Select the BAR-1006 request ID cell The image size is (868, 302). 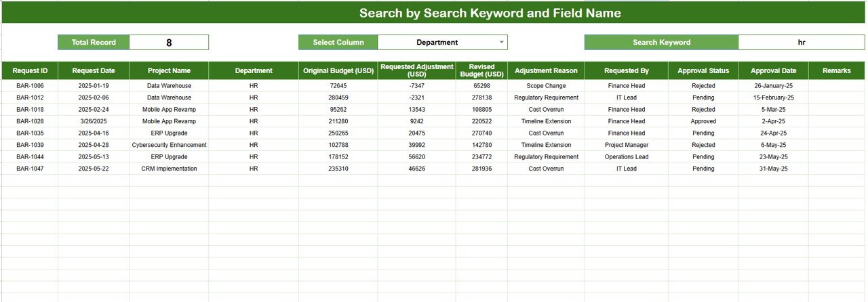pos(30,86)
